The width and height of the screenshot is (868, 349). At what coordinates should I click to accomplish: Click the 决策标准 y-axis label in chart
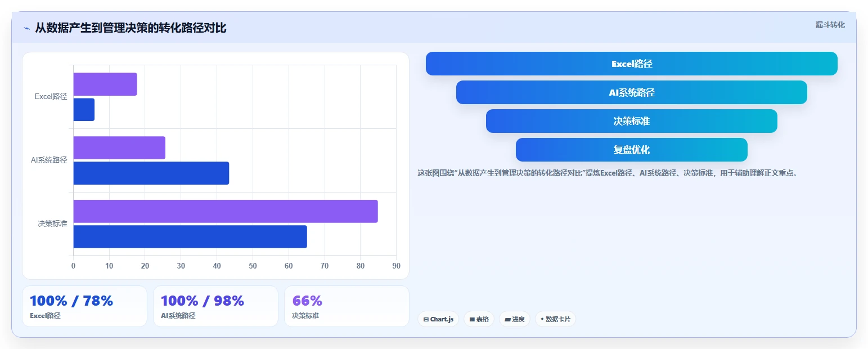(x=53, y=223)
